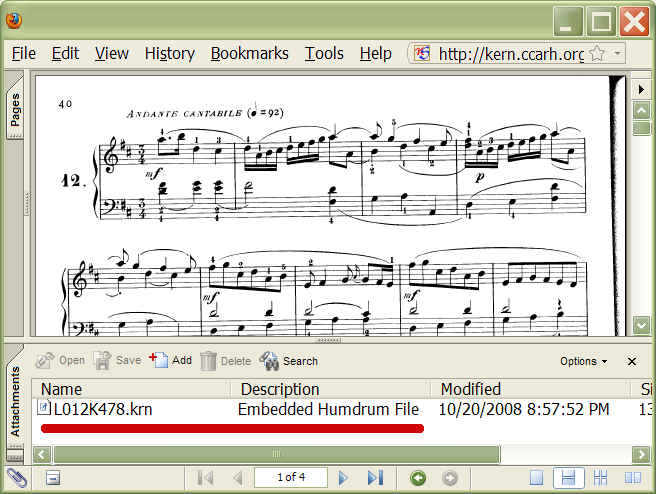Expand the toolbar arrow above the scrollbar
656x494 pixels.
click(x=641, y=90)
